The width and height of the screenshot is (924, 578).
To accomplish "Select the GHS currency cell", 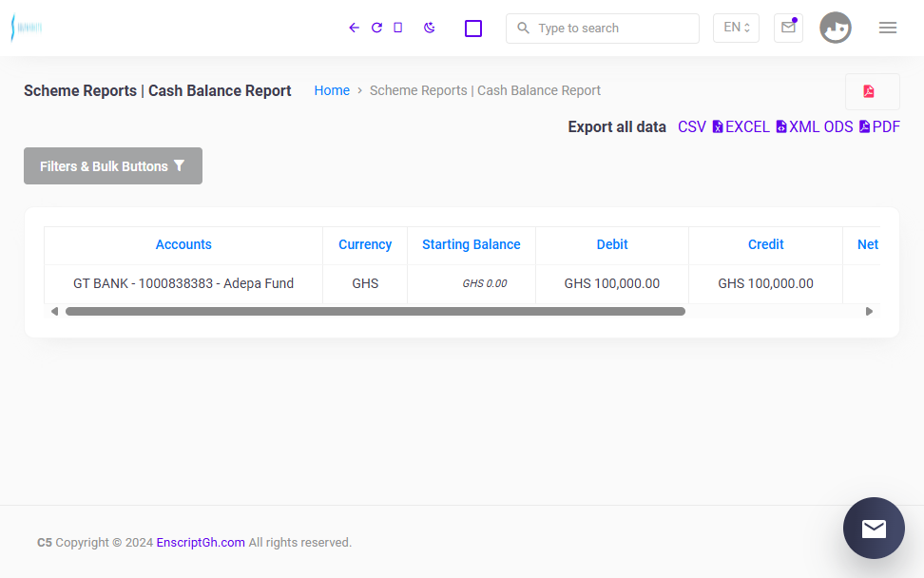I will (365, 283).
